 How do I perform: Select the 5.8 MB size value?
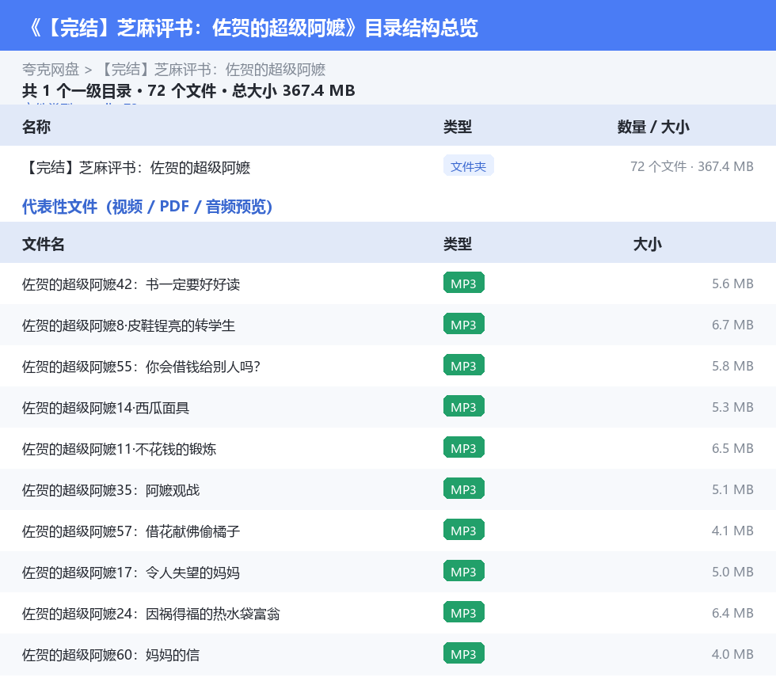click(732, 366)
